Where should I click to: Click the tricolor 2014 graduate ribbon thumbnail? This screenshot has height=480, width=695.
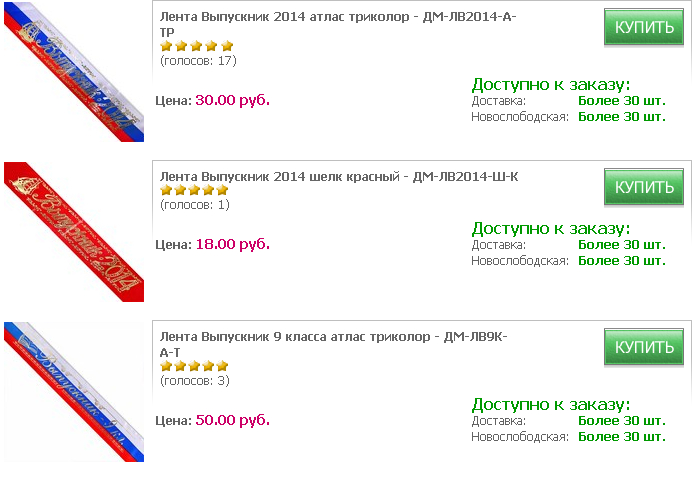click(x=74, y=71)
